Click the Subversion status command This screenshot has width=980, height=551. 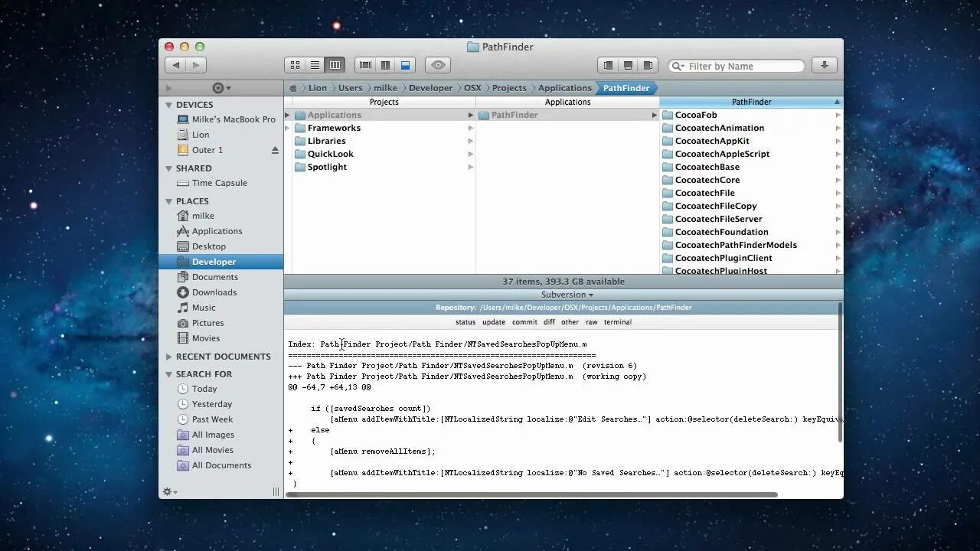(465, 322)
